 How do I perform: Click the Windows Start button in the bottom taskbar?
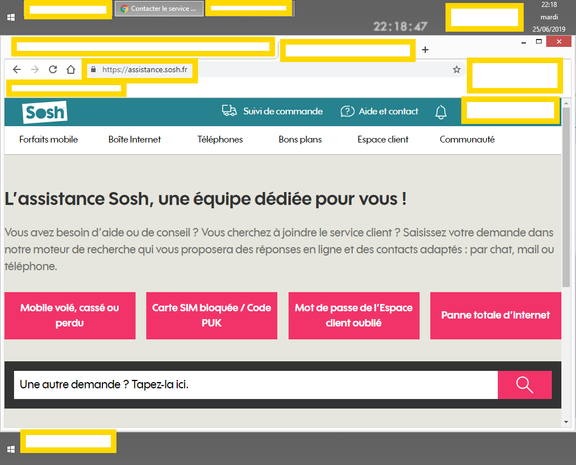11,449
